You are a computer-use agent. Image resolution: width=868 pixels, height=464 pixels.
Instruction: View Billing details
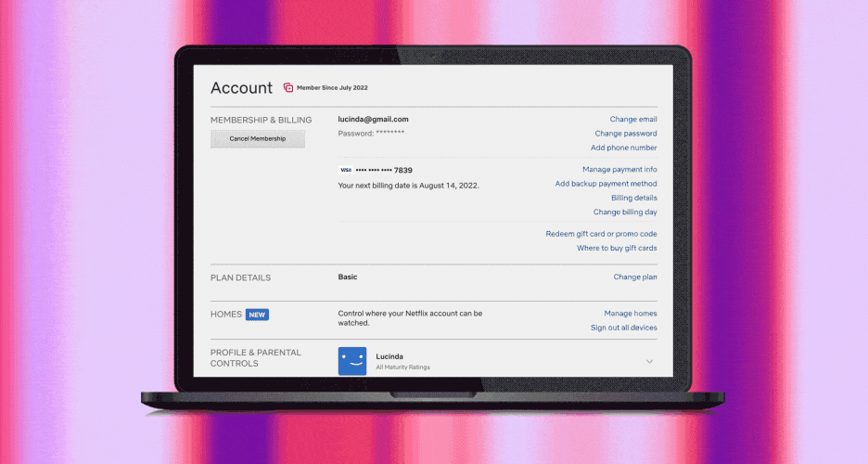tap(633, 198)
